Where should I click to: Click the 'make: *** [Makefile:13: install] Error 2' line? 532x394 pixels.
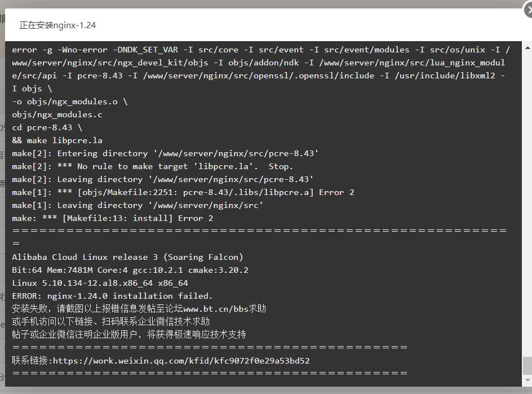113,218
